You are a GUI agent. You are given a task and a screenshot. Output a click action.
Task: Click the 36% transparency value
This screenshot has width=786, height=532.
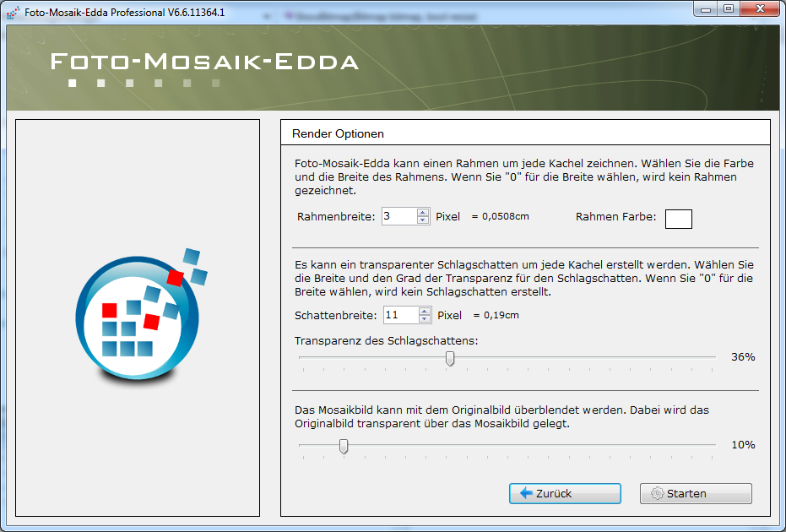tap(743, 357)
